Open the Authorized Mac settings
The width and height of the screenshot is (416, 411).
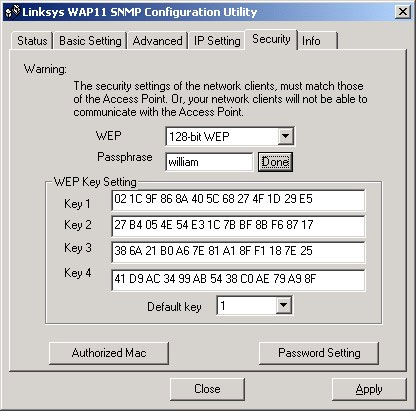point(109,353)
